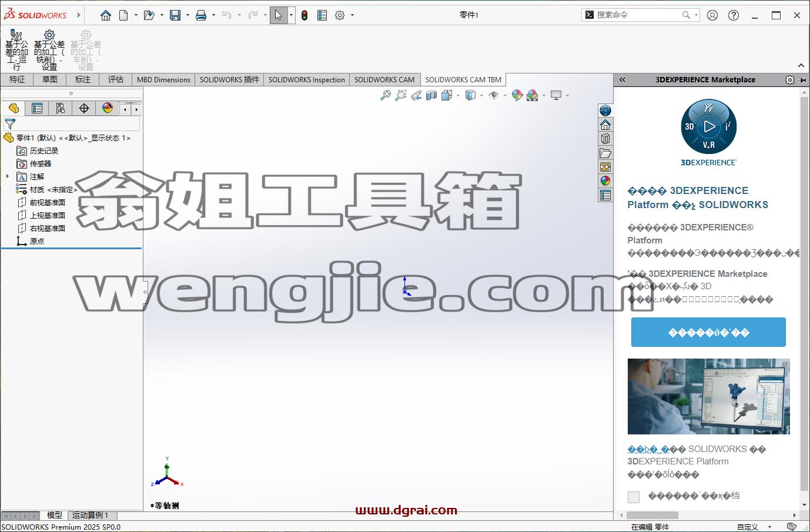Click in the 搜索命令 search field

pos(638,15)
